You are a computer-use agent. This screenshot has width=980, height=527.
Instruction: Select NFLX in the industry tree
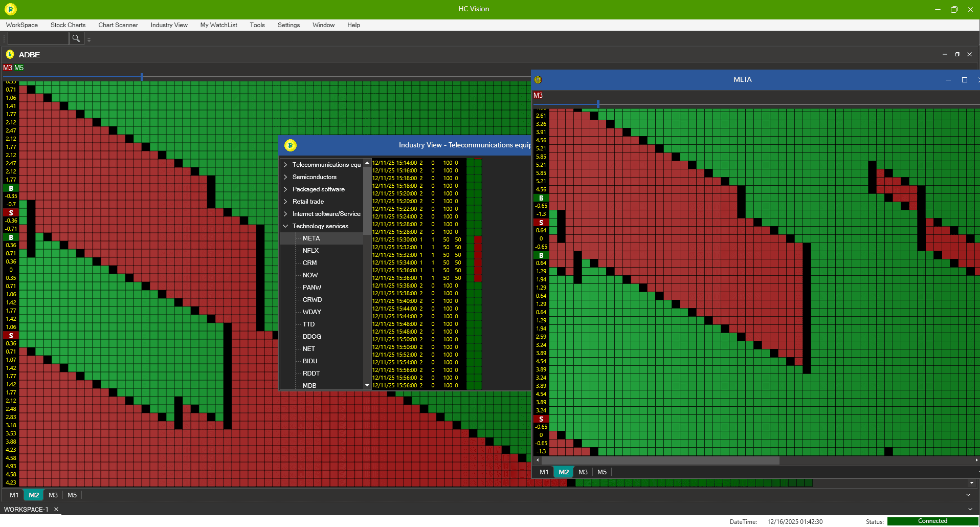(x=310, y=251)
